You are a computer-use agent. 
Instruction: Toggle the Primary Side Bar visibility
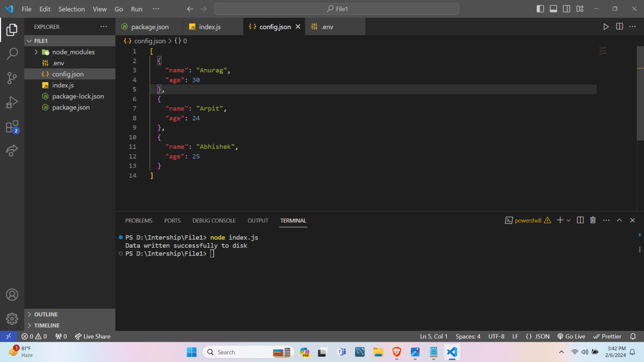(x=540, y=8)
